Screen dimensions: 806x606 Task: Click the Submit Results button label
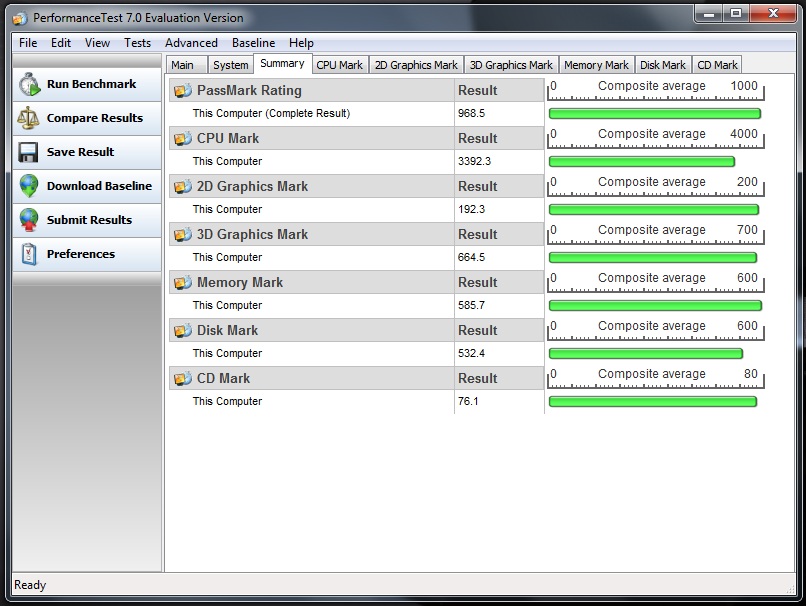[x=89, y=219]
